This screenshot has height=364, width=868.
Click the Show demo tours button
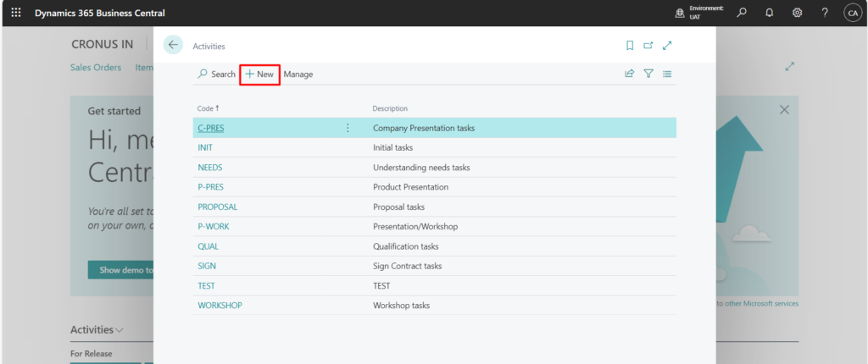[x=120, y=270]
